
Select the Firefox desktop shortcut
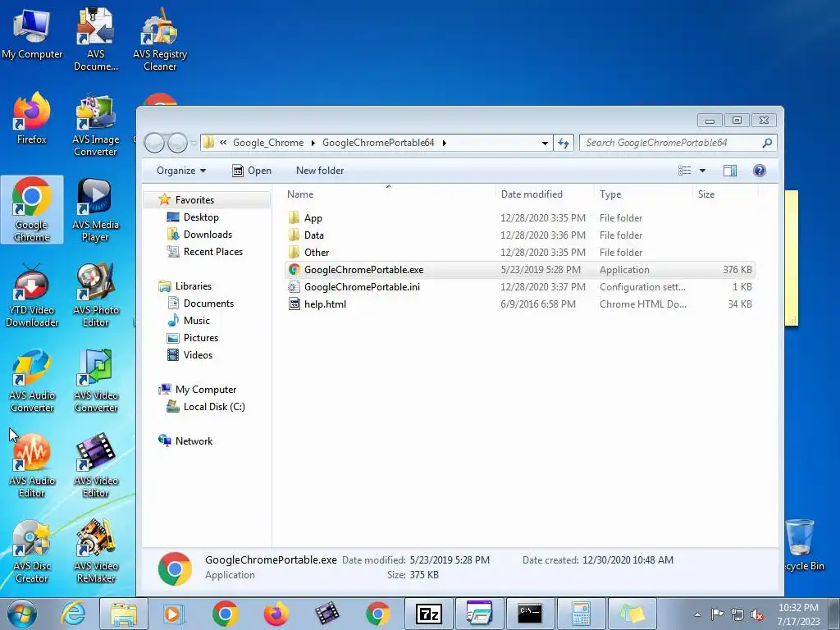[x=32, y=119]
